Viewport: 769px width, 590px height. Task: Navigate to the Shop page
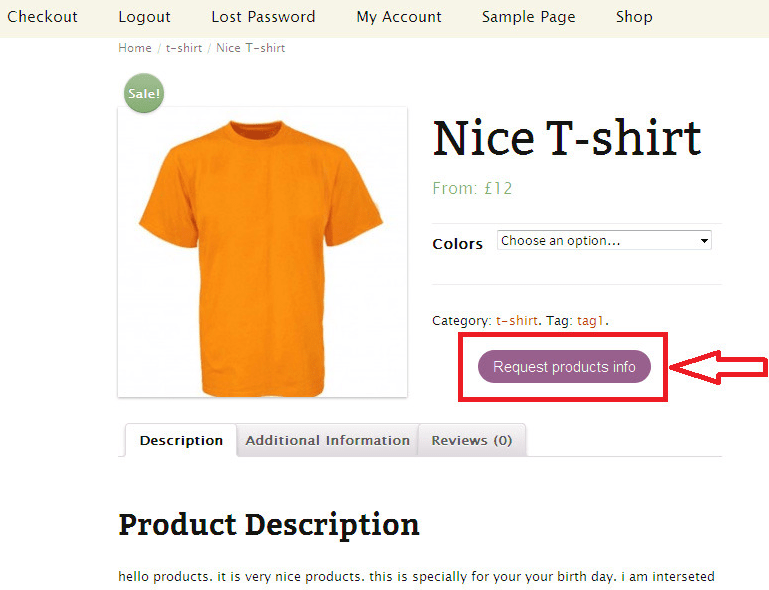coord(634,17)
